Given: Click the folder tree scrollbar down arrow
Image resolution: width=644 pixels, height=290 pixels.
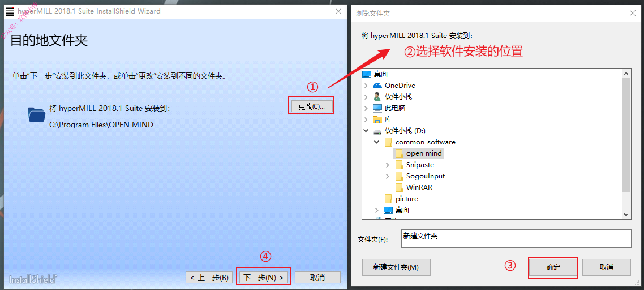Looking at the screenshot, I should pos(626,214).
